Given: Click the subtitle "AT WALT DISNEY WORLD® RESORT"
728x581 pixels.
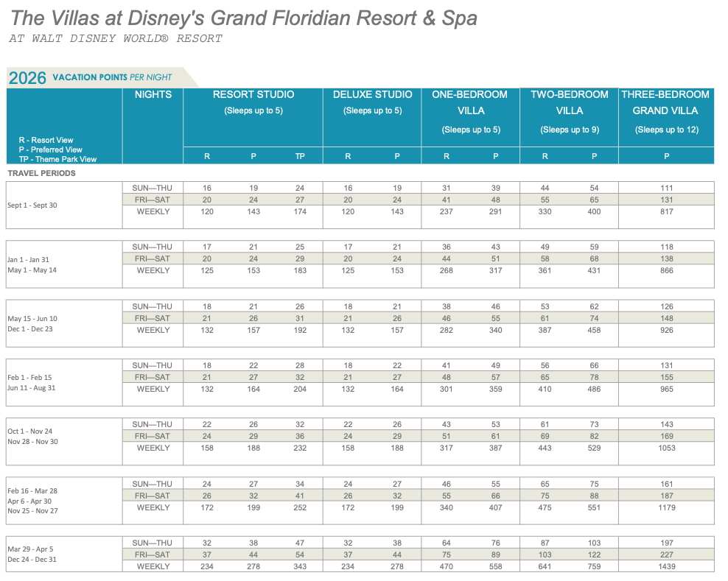Looking at the screenshot, I should (116, 38).
